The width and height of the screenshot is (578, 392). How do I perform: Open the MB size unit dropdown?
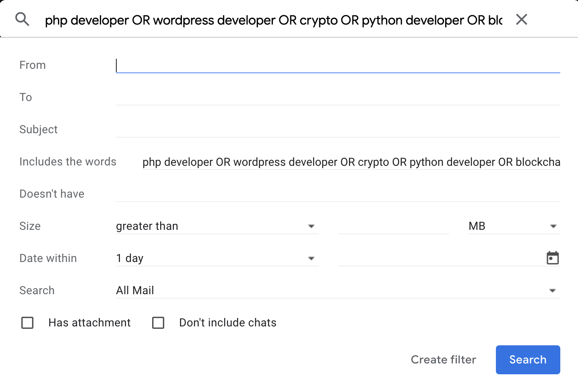[x=514, y=226]
